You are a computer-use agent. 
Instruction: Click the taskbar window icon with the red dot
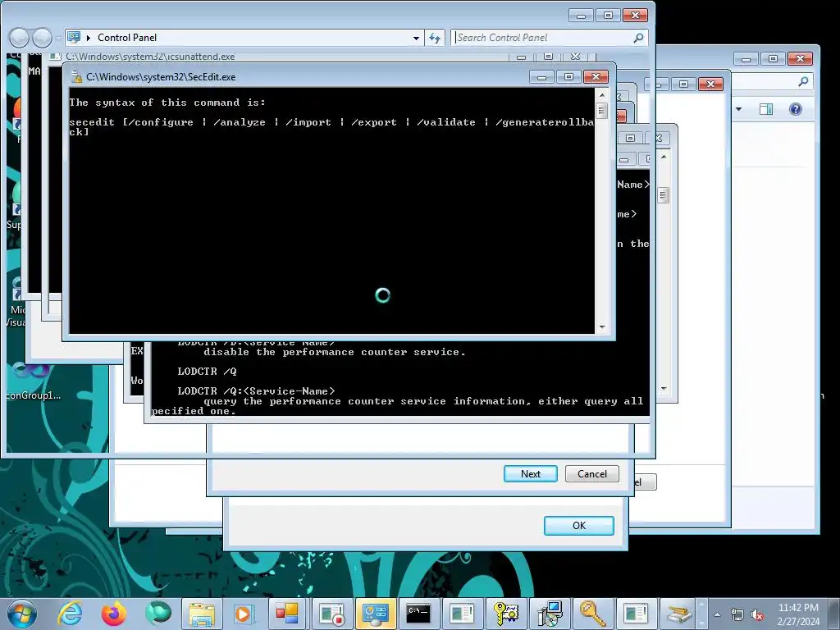(x=331, y=614)
